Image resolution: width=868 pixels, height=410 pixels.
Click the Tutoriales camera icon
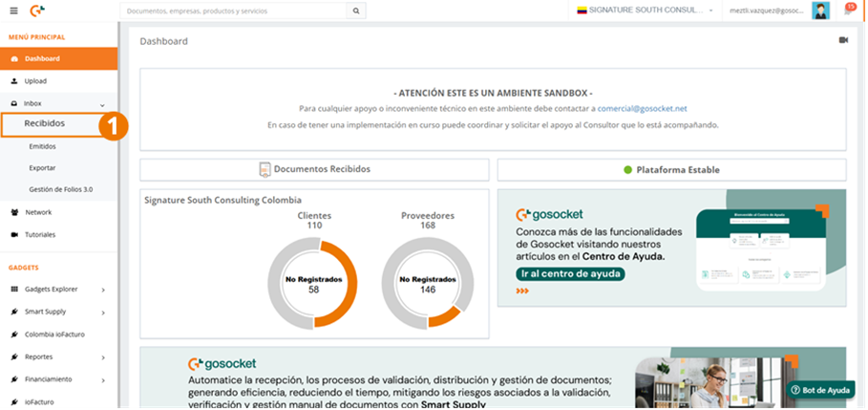pos(14,235)
